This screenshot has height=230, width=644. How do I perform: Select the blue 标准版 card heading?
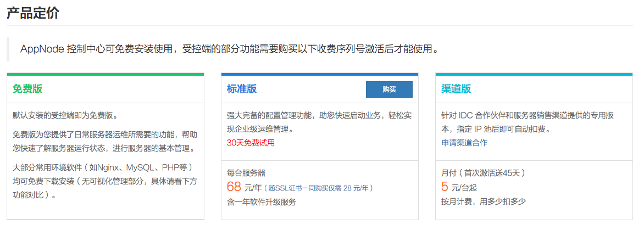pyautogui.click(x=242, y=89)
